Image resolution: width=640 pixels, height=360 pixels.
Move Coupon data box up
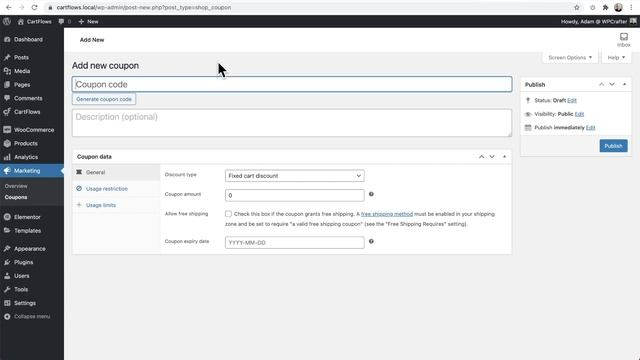pyautogui.click(x=482, y=157)
